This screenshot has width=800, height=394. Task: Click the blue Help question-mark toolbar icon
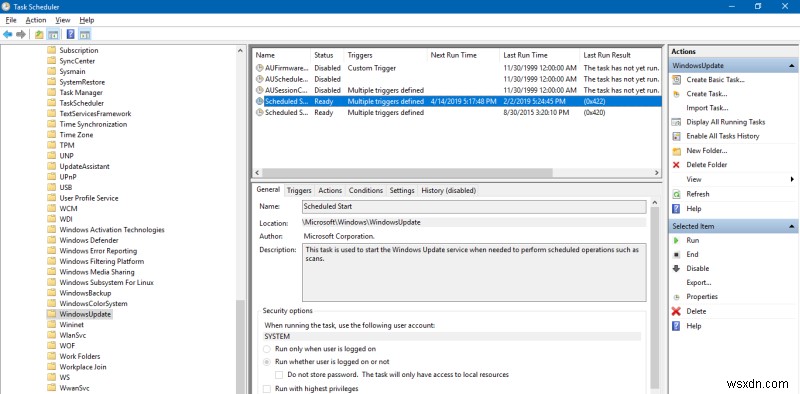71,35
